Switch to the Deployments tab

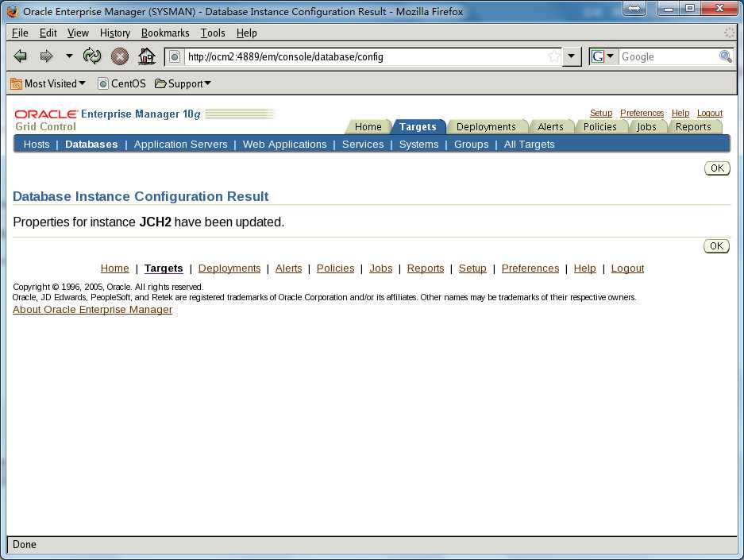[x=486, y=127]
